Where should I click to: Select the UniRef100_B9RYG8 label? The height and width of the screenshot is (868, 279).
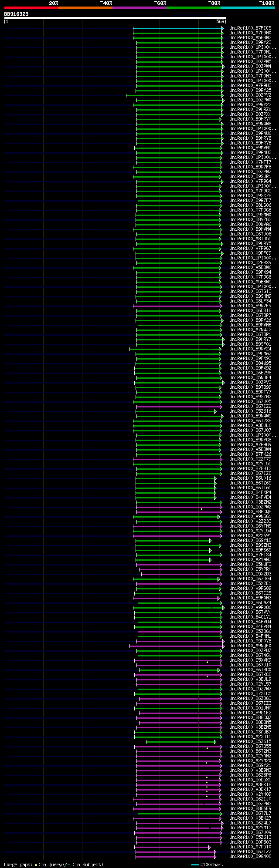pos(250,440)
